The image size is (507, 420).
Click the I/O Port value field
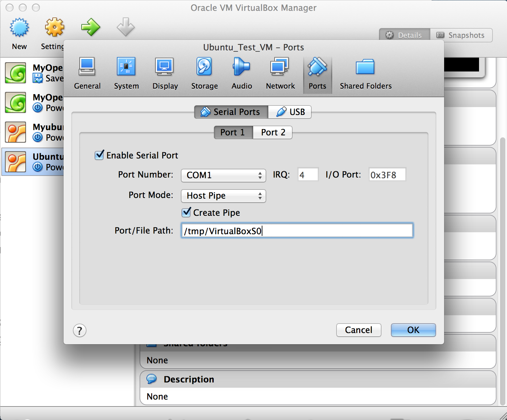coord(387,175)
